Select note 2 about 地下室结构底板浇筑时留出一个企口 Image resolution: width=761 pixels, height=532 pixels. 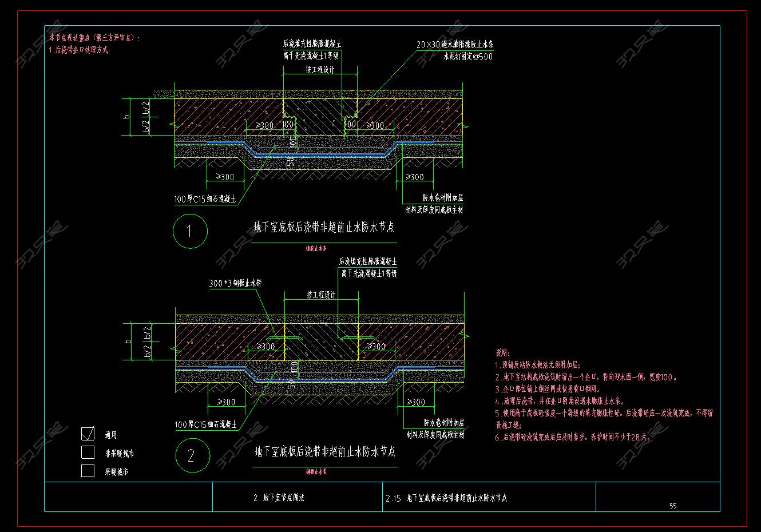[586, 378]
